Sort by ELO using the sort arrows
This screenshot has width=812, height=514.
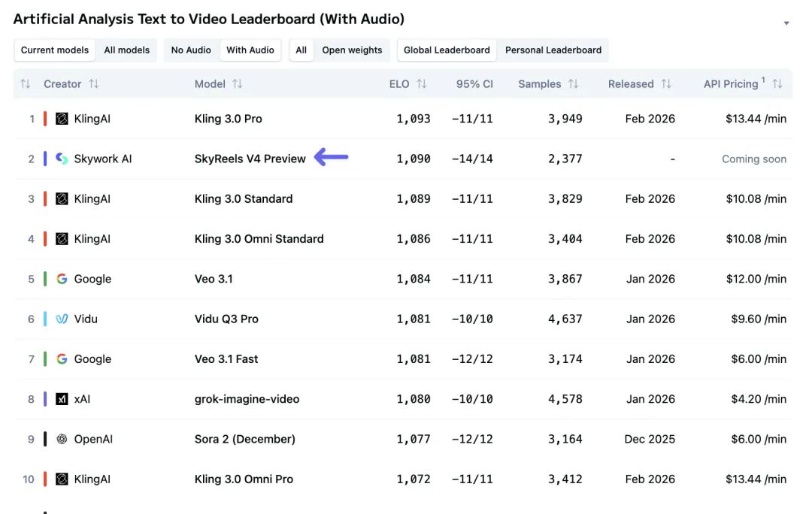422,84
